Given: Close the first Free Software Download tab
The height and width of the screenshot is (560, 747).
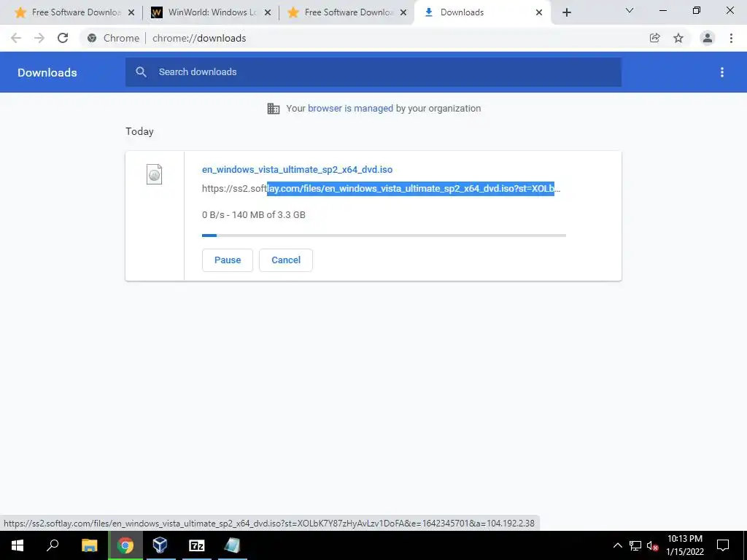Looking at the screenshot, I should (131, 12).
